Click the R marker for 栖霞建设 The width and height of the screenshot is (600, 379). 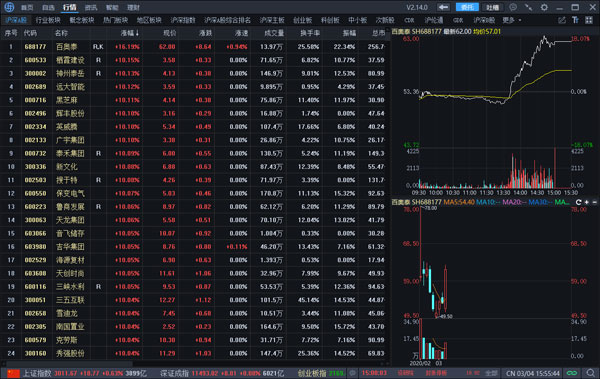pos(98,60)
